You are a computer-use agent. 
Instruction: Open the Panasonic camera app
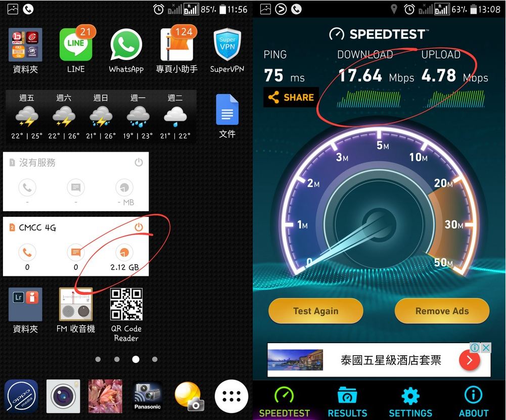point(148,396)
